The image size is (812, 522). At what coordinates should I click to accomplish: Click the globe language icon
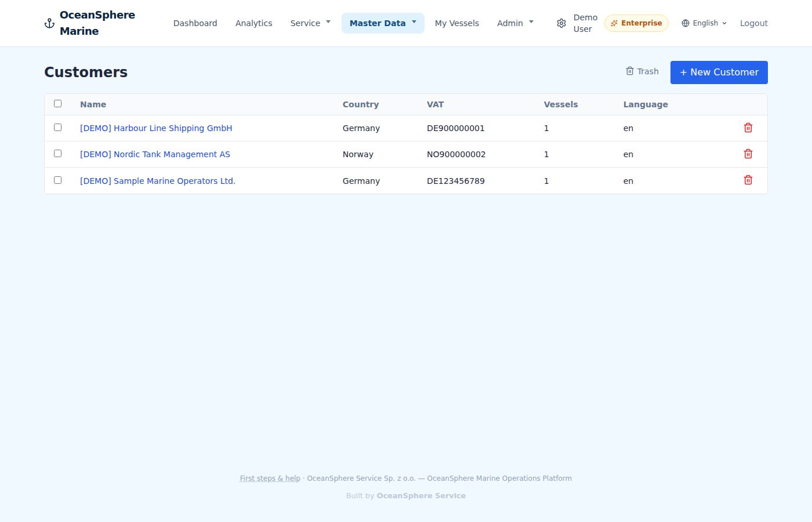686,23
